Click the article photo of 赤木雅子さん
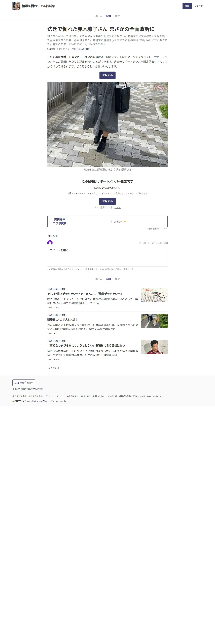 (x=107, y=124)
